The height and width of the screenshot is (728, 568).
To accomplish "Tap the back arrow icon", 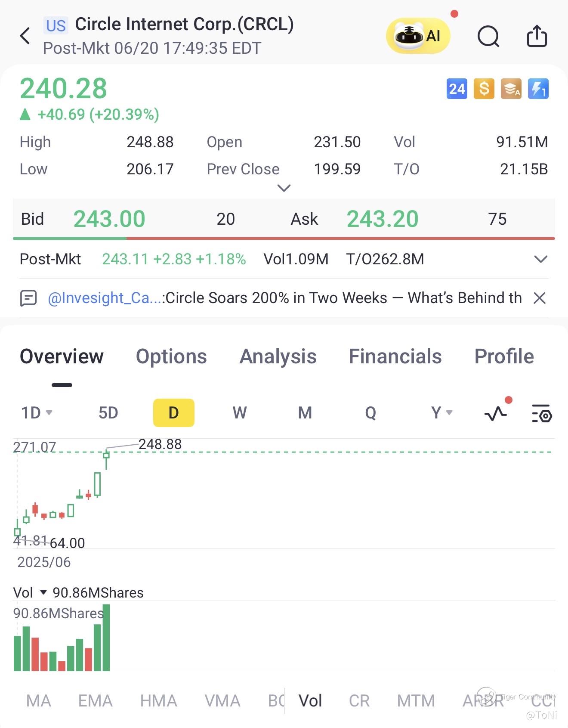I will [x=25, y=36].
